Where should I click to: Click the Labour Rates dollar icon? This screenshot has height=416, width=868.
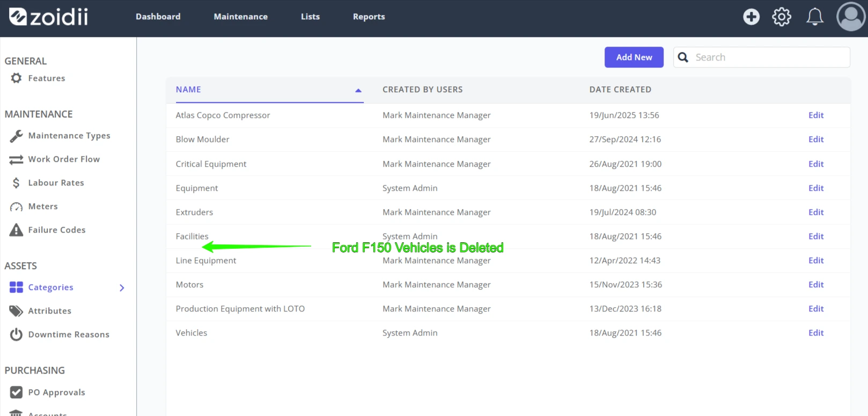point(16,183)
